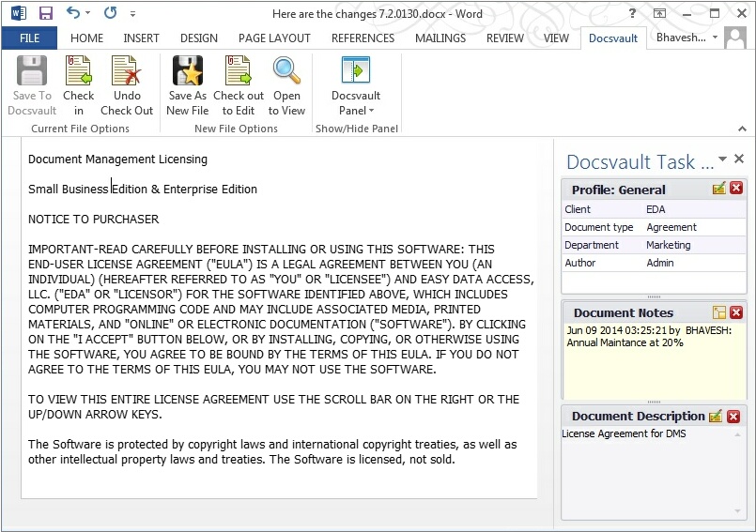
Task: Click the note 'Annual Maintance at 20%'
Action: [625, 342]
